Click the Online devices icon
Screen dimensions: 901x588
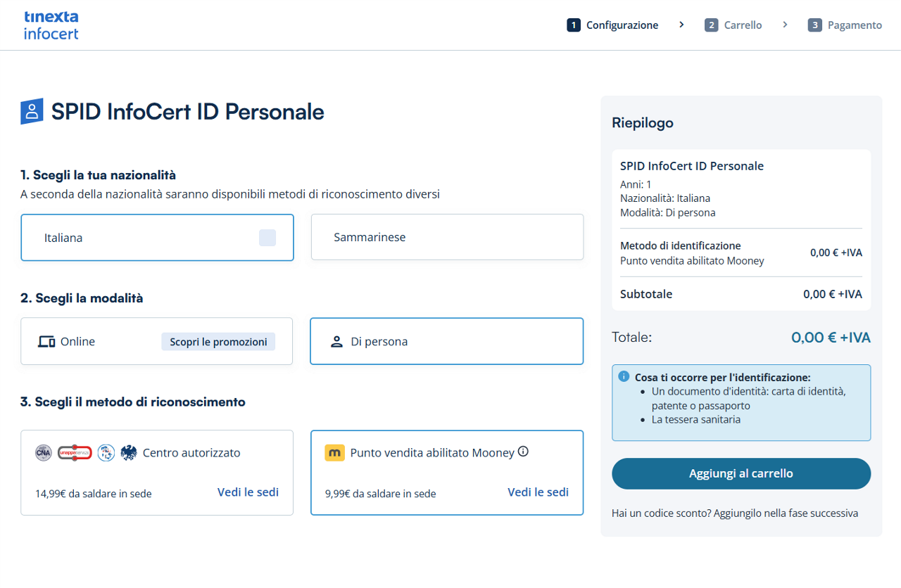pyautogui.click(x=46, y=342)
